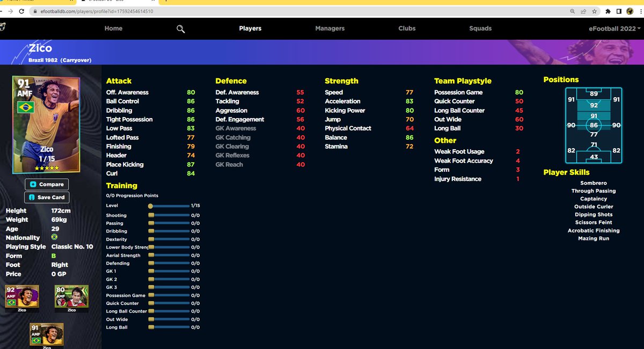Expand the browser zoom controls icon
Image resolution: width=644 pixels, height=349 pixels.
(x=573, y=10)
